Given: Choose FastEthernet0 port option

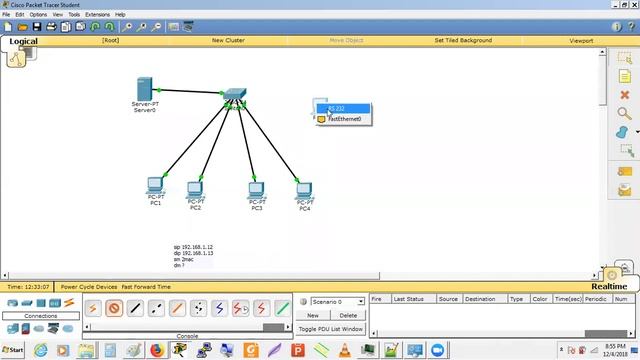Looking at the screenshot, I should pos(344,119).
